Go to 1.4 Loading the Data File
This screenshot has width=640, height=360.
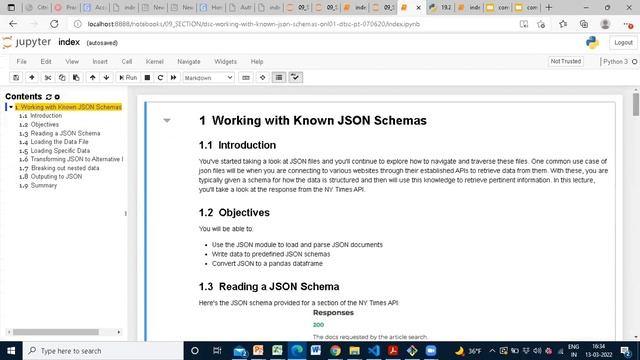point(59,142)
